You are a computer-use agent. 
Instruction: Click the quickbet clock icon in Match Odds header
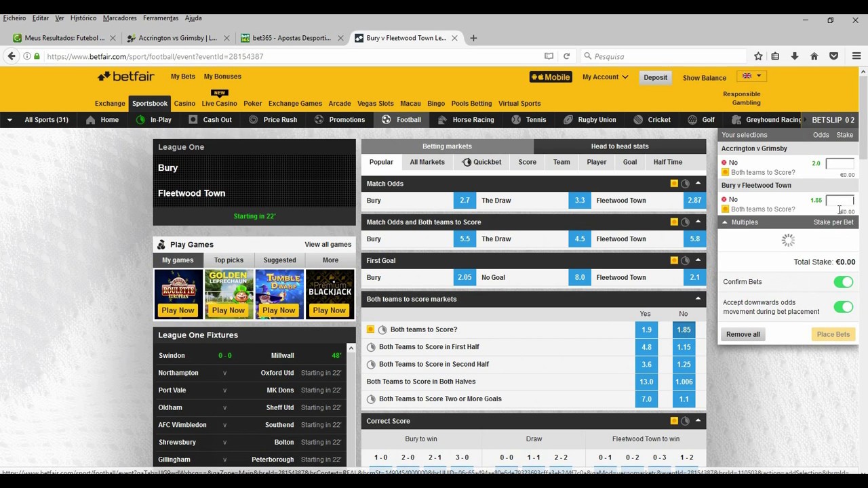685,184
